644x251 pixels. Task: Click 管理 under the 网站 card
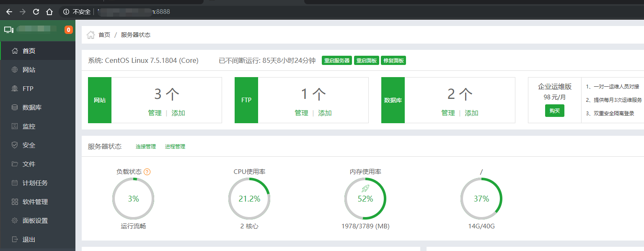[155, 113]
